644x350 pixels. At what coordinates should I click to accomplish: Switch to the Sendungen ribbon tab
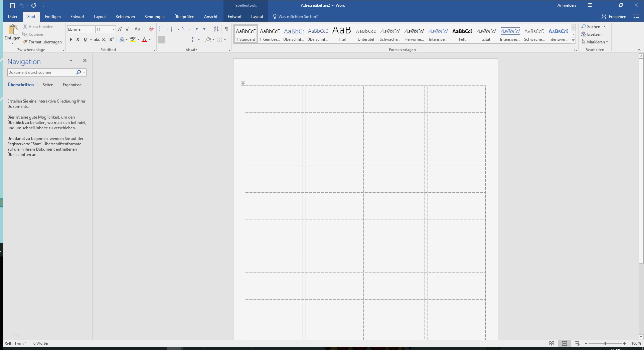154,16
